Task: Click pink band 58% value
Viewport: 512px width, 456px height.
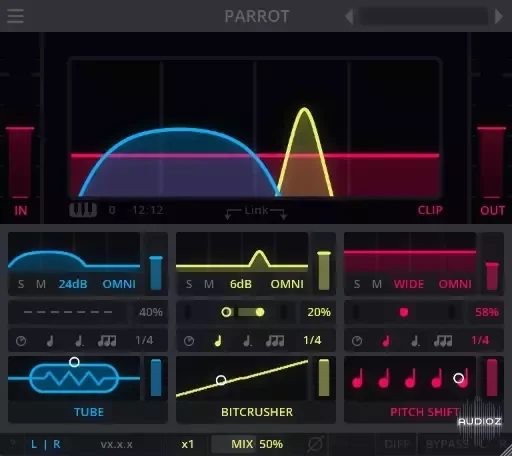Action: (x=487, y=312)
